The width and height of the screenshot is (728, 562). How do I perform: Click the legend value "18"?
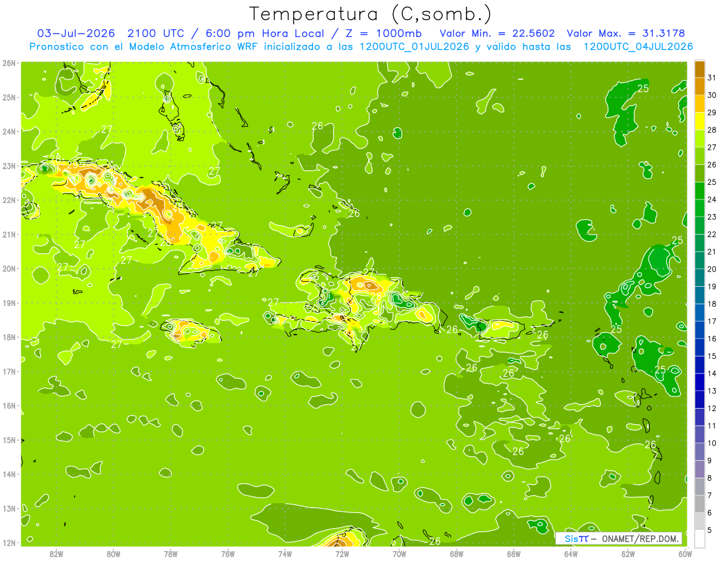(712, 304)
